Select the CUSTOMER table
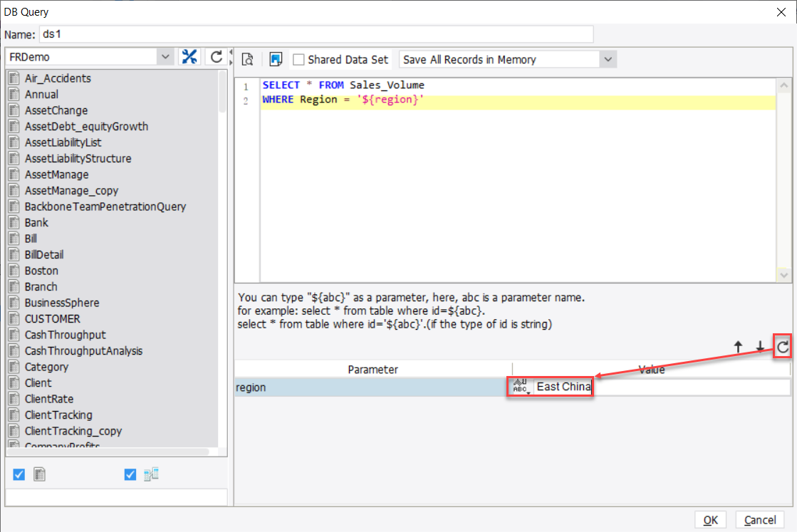 53,318
